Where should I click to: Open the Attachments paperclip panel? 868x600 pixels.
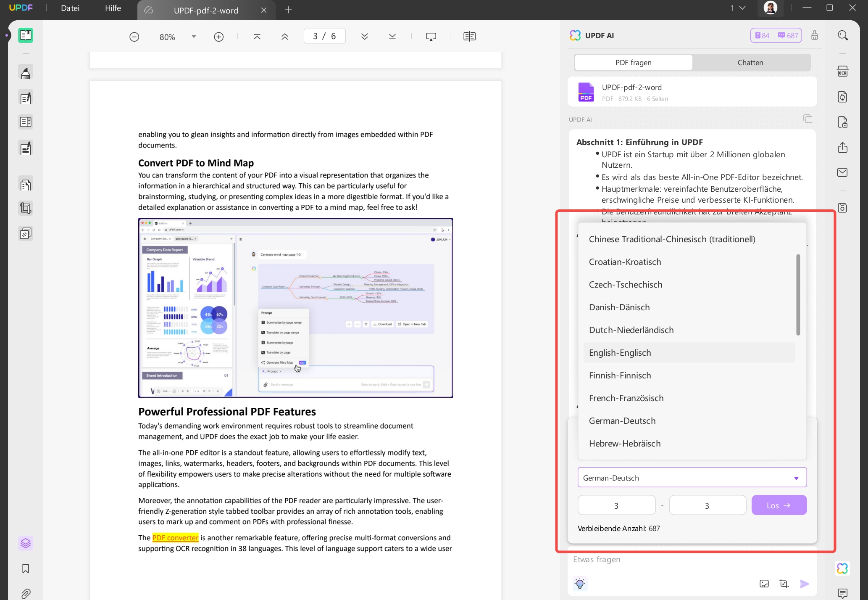pos(26,593)
